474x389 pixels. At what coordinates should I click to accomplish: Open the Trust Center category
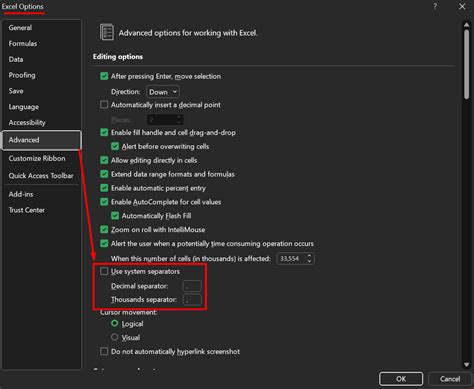[27, 210]
